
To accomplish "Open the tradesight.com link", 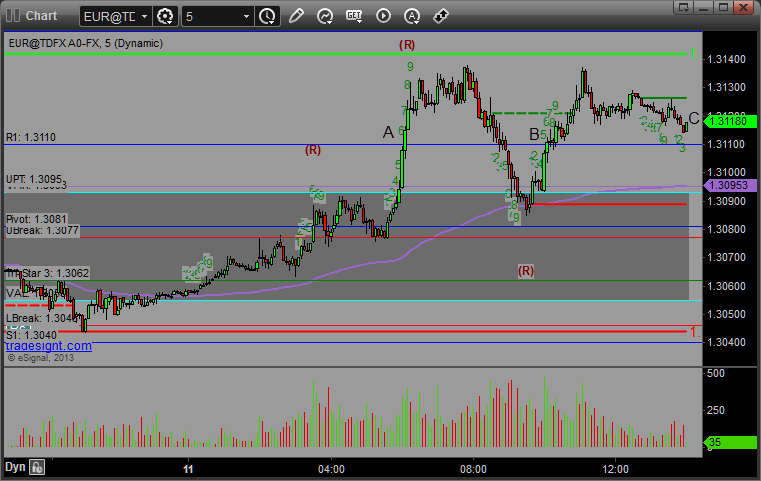I will point(49,346).
